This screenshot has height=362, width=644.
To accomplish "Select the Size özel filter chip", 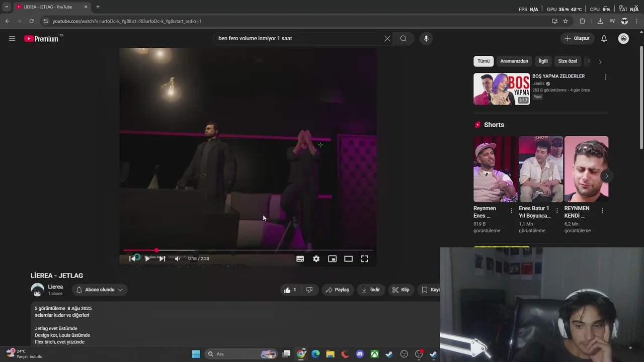I will point(568,61).
